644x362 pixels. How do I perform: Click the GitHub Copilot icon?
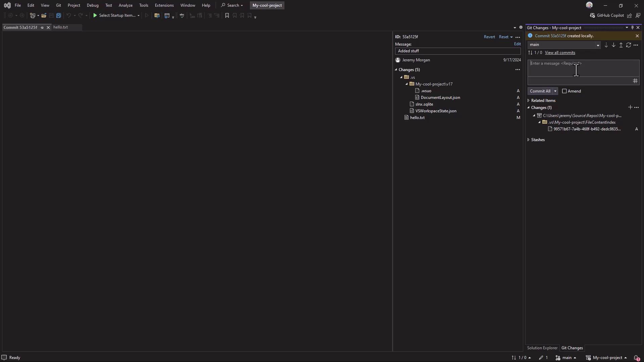click(x=592, y=15)
